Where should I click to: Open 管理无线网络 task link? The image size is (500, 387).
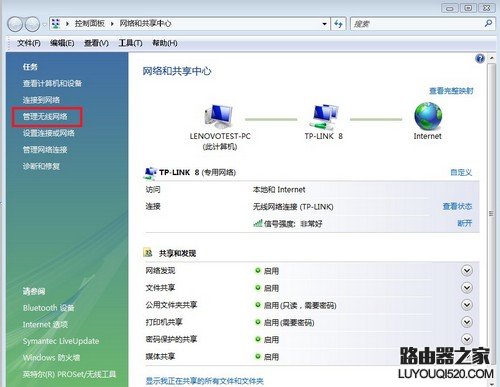pyautogui.click(x=45, y=116)
